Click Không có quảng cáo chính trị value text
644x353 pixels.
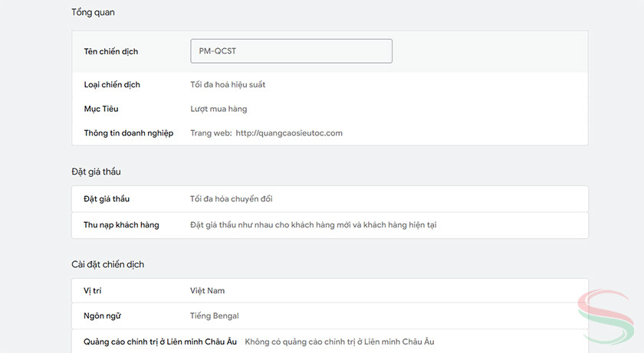click(344, 342)
